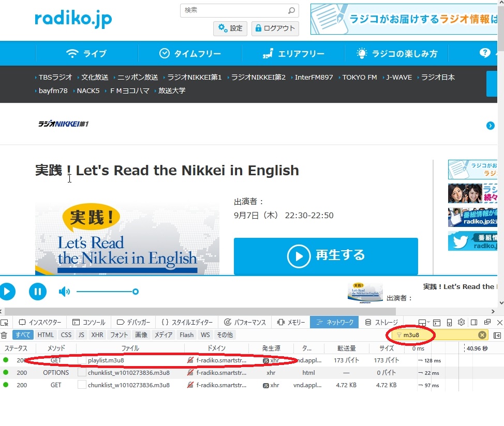Pause playback with the pause button
504x426 pixels.
click(38, 292)
